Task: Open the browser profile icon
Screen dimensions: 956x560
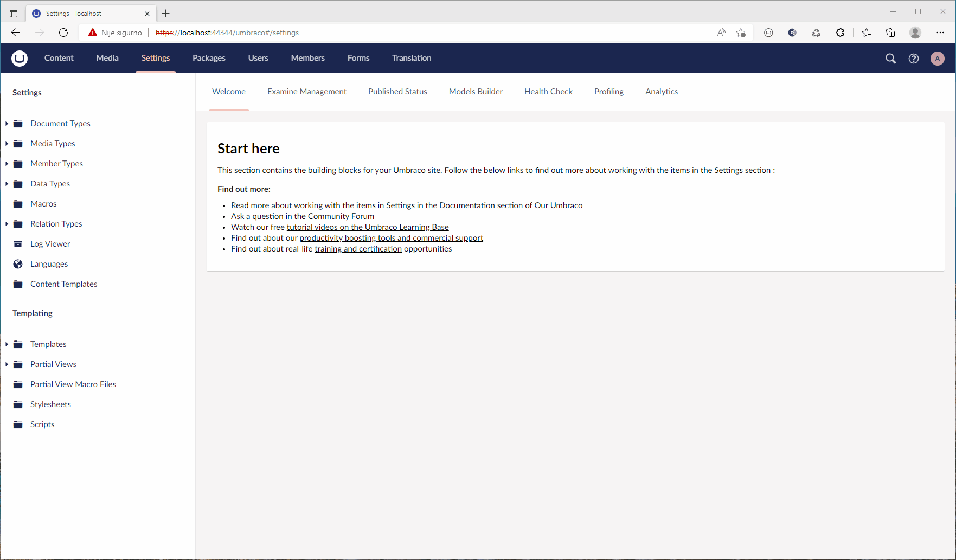Action: coord(915,33)
